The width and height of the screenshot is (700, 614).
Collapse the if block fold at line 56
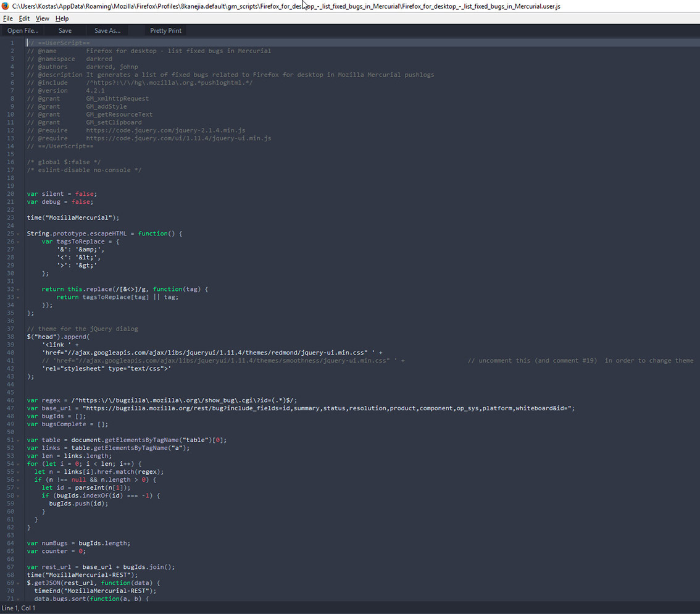point(18,480)
